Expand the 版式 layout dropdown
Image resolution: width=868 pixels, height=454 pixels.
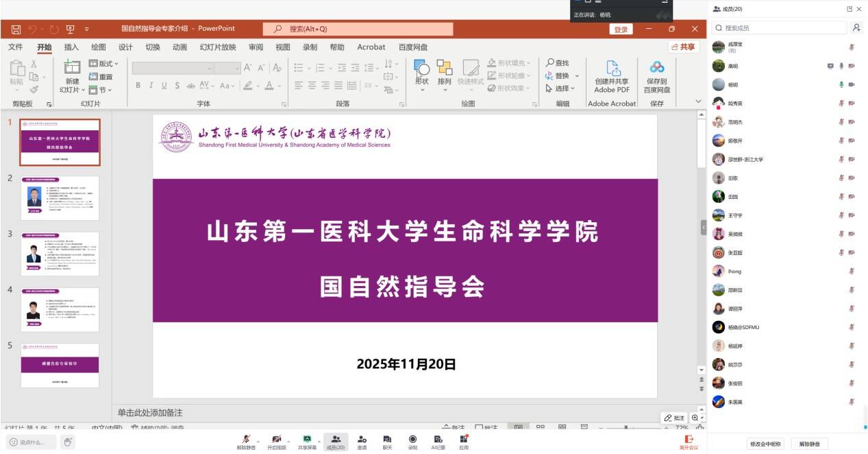(x=104, y=64)
